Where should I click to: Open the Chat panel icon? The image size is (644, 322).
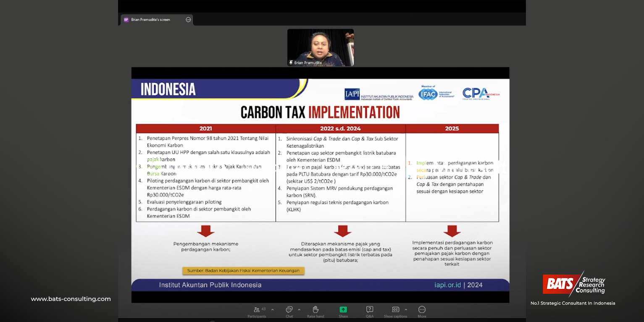289,309
